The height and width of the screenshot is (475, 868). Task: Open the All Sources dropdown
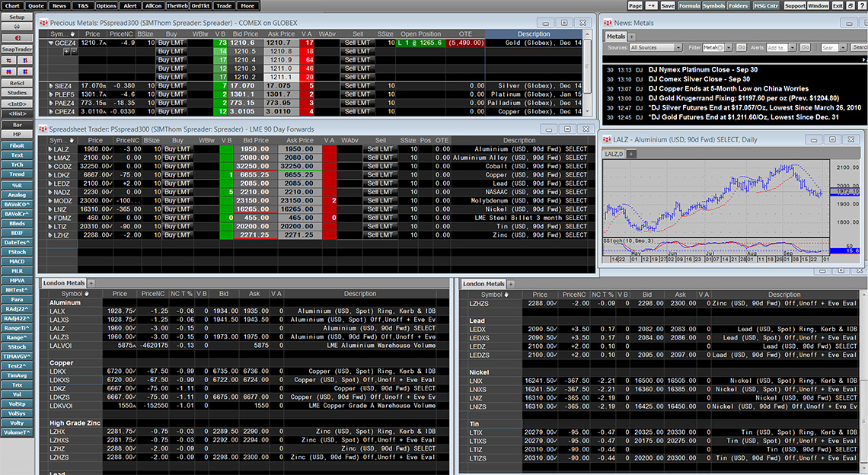(656, 48)
